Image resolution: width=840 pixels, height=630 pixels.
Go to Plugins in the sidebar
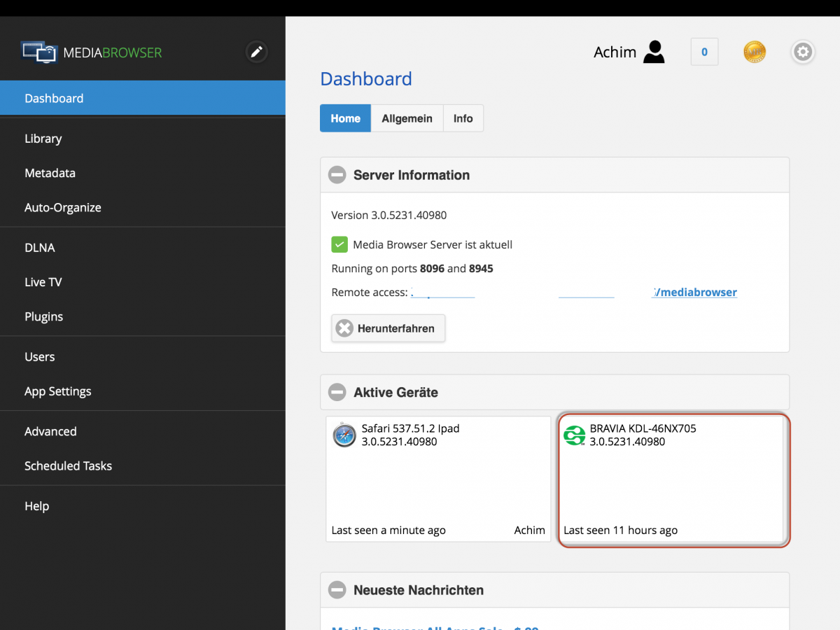point(44,316)
